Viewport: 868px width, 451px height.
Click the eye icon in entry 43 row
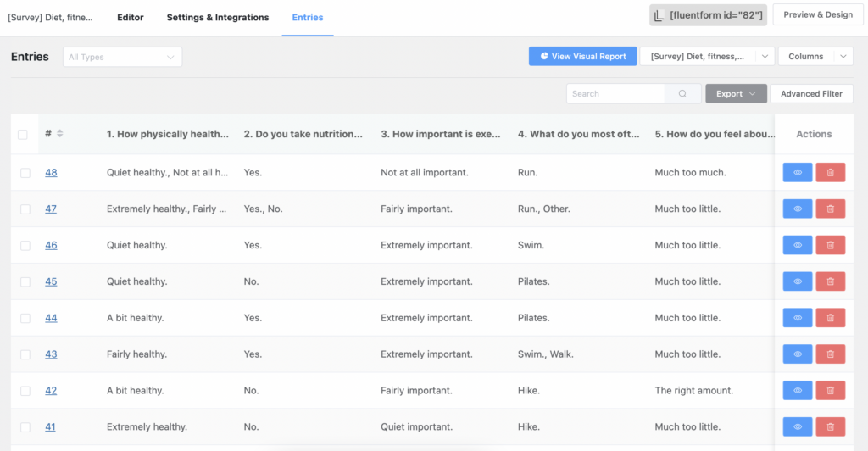point(797,354)
